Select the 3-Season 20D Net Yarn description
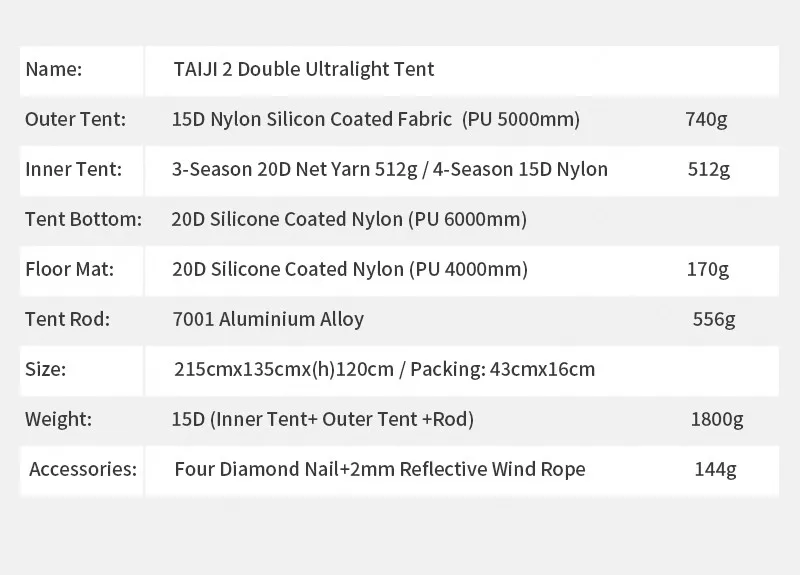 point(390,169)
